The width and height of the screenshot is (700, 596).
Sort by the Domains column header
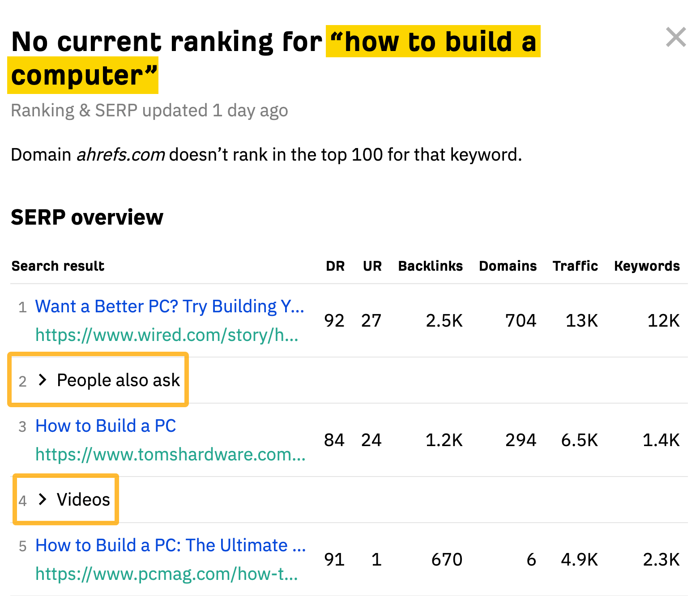508,266
